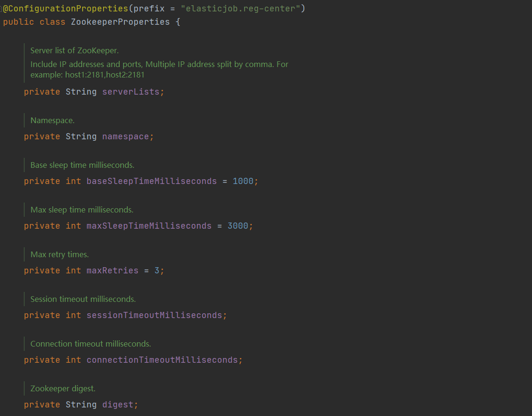Click the value 3000

coord(238,226)
